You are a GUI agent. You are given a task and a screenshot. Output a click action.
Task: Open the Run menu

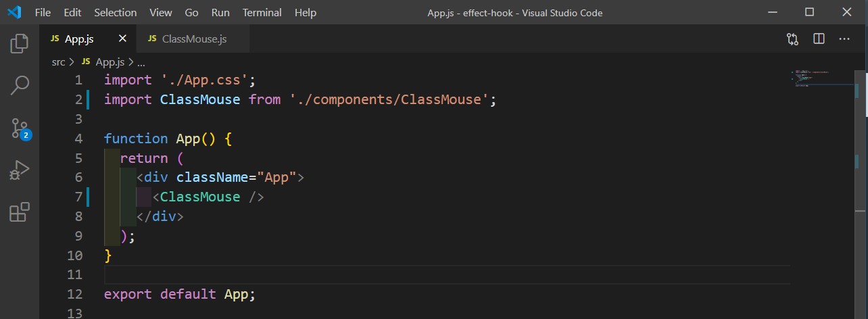(220, 13)
